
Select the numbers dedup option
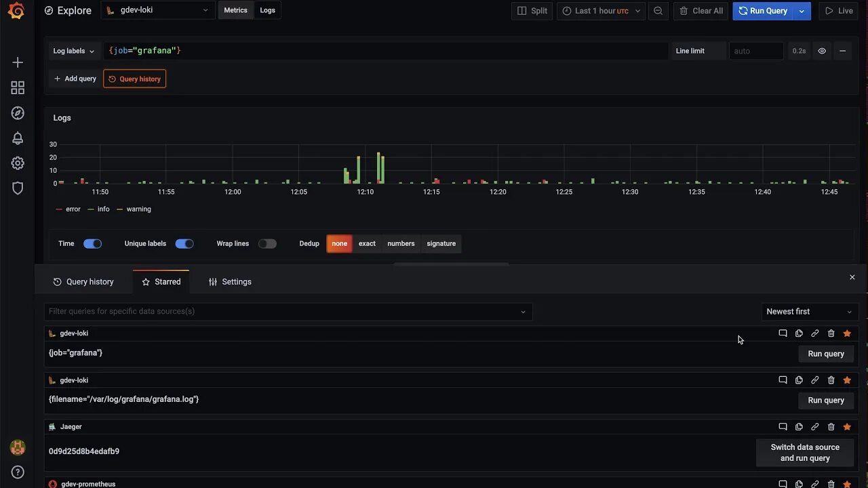click(401, 243)
